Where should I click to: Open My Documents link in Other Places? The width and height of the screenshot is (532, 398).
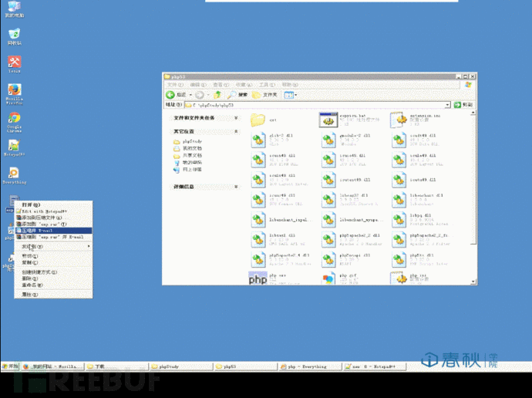(x=188, y=148)
